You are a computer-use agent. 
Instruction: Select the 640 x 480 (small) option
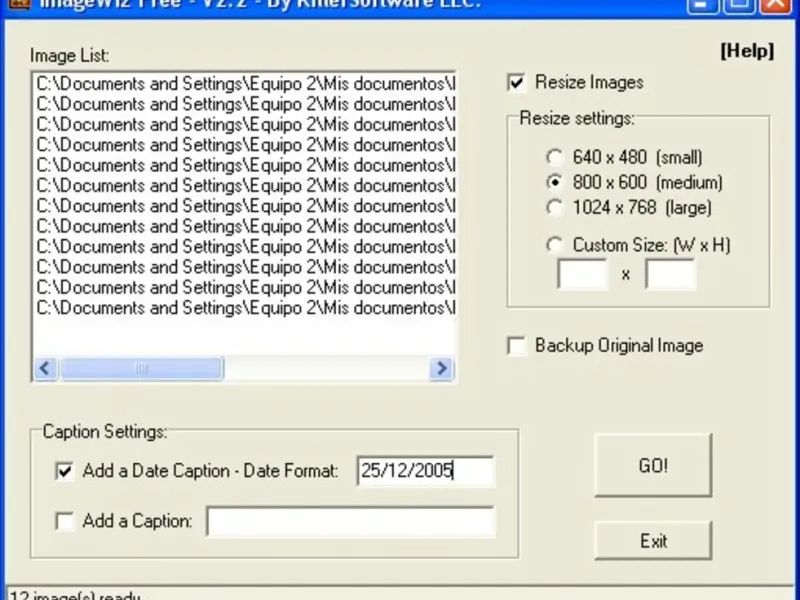coord(555,157)
